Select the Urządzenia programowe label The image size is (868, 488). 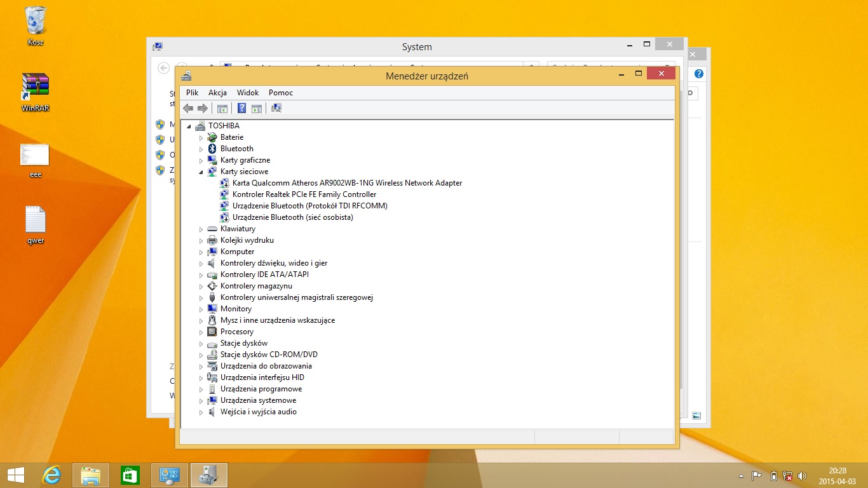(x=261, y=389)
